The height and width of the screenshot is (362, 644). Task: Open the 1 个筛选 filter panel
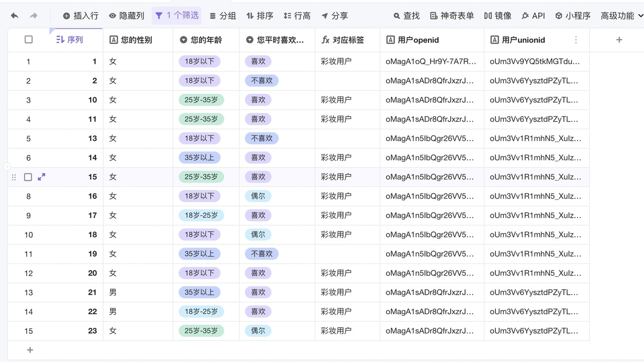pyautogui.click(x=177, y=16)
